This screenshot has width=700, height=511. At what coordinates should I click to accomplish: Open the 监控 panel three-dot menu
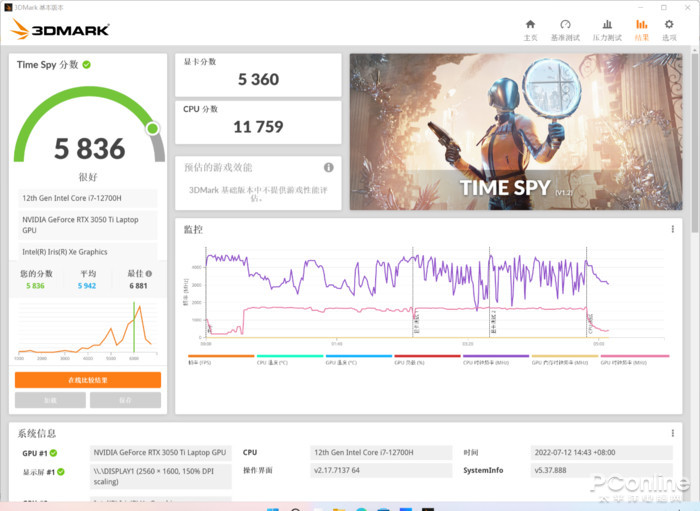click(x=673, y=229)
